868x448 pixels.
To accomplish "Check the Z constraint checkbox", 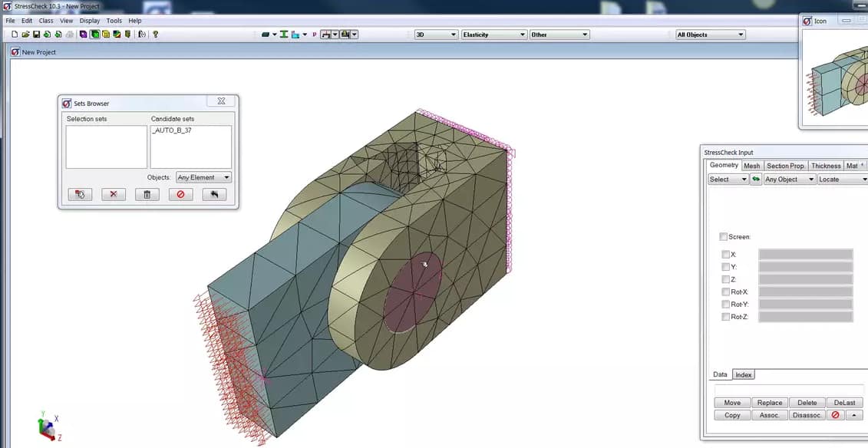I will click(x=726, y=280).
